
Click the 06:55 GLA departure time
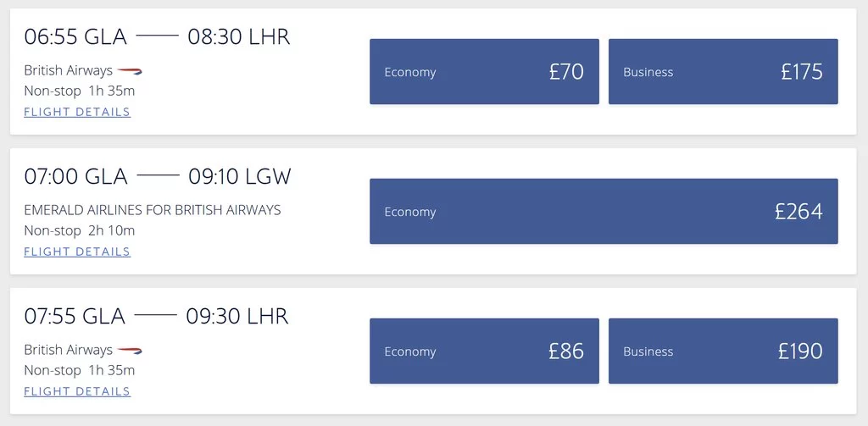75,37
